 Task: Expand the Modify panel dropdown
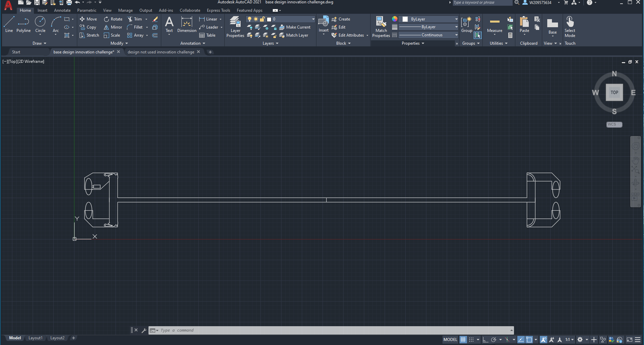click(x=119, y=43)
